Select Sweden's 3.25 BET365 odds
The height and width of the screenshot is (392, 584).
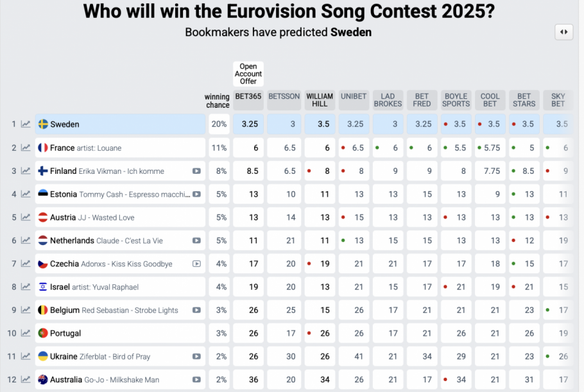248,124
